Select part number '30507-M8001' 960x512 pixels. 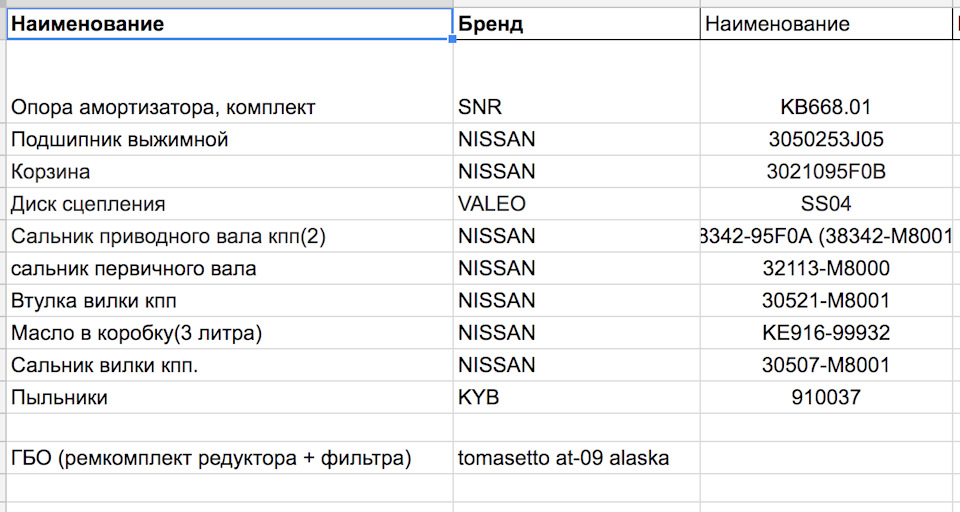(826, 365)
